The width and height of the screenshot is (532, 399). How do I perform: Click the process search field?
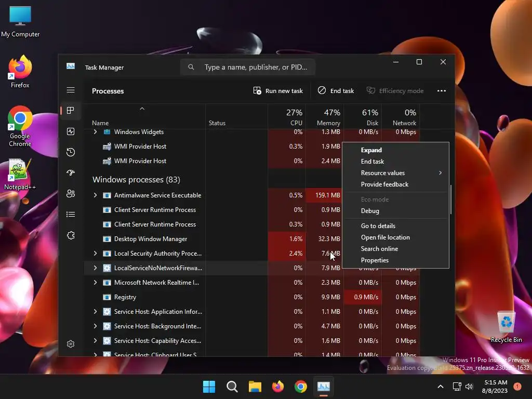(x=248, y=67)
